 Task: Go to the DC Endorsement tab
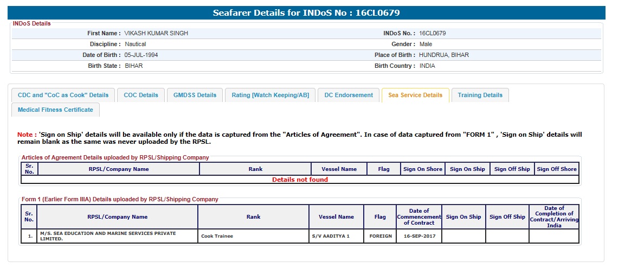pyautogui.click(x=349, y=95)
